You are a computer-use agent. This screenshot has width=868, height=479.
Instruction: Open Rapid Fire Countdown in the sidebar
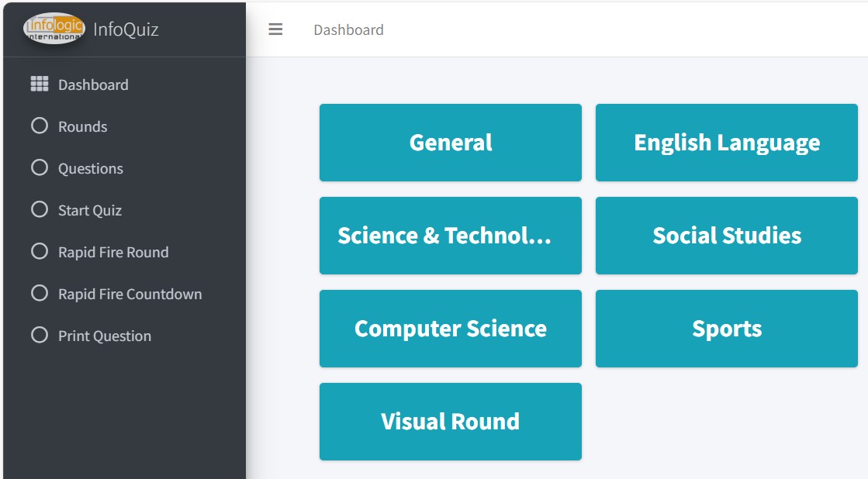[130, 294]
